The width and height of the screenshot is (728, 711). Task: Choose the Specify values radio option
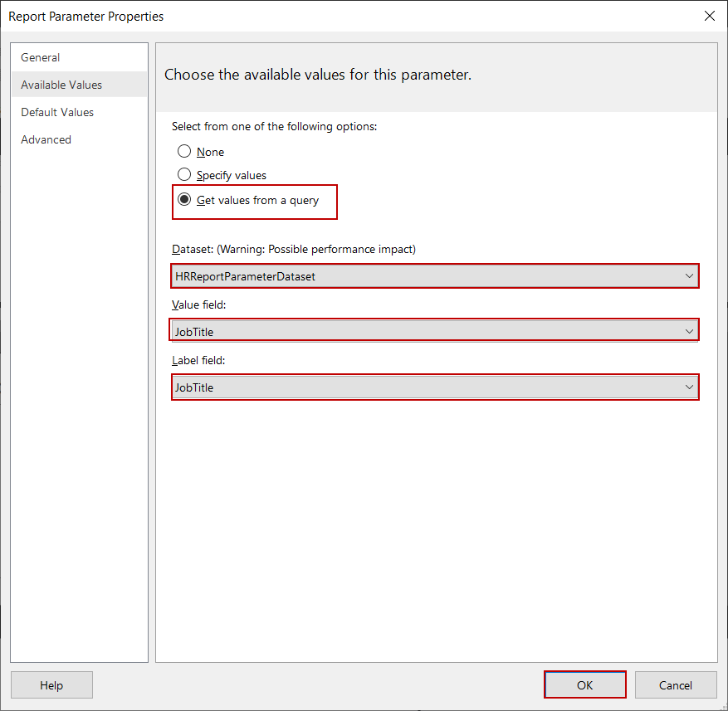click(184, 175)
